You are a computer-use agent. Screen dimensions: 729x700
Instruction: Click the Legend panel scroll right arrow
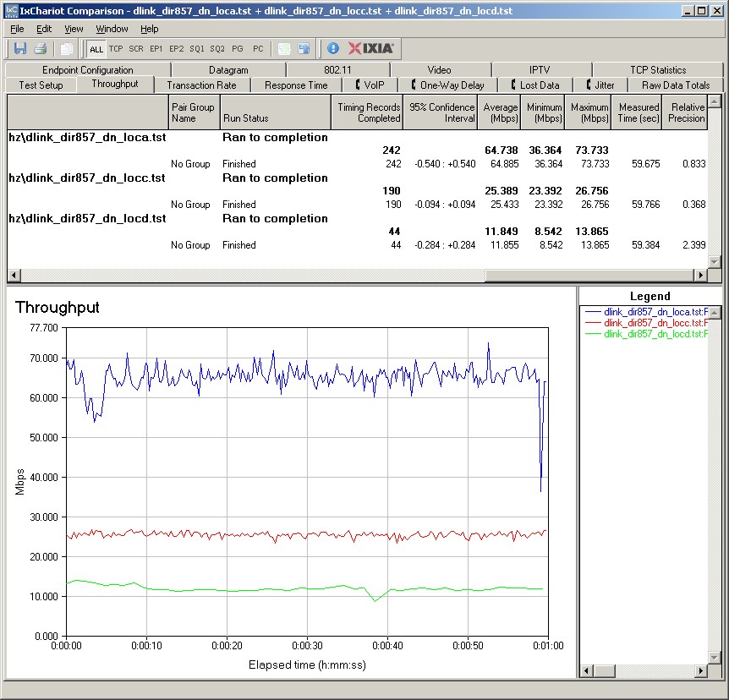click(700, 670)
